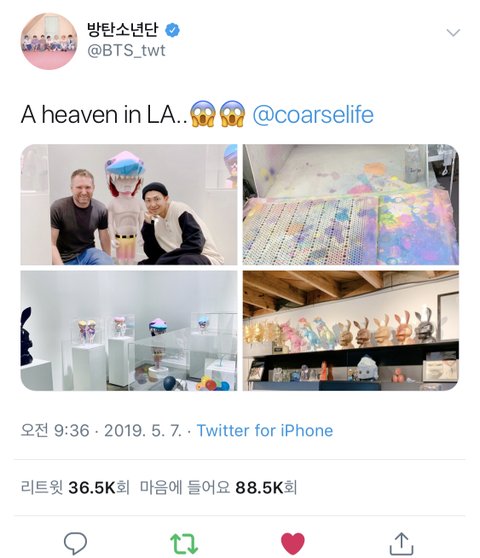Image resolution: width=480 pixels, height=558 pixels.
Task: Click the 방탄소년단 display name
Action: pyautogui.click(x=122, y=30)
